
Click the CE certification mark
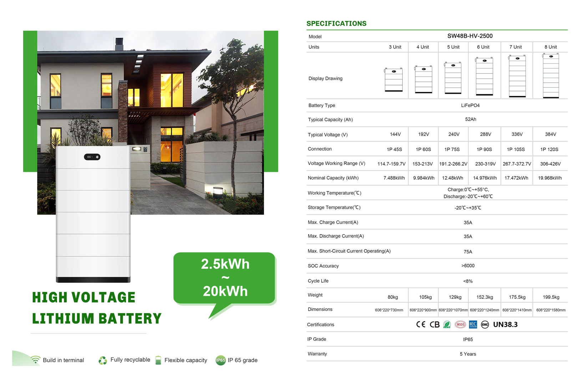coord(421,324)
